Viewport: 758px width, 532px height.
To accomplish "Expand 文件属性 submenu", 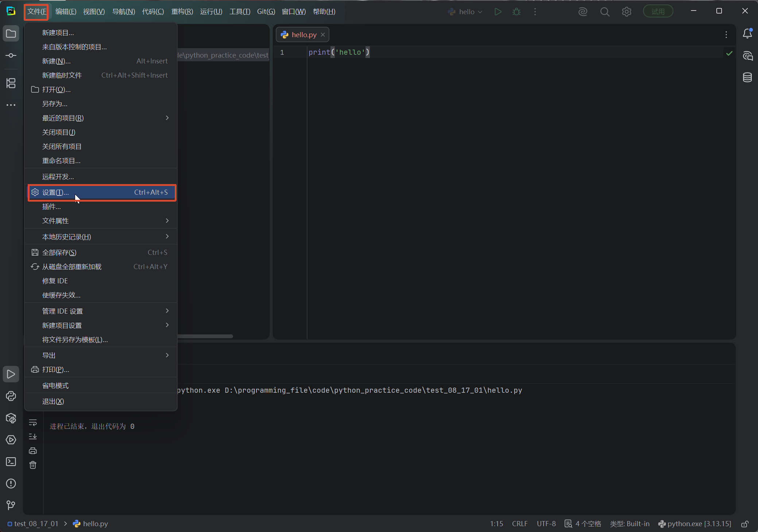I will (101, 221).
